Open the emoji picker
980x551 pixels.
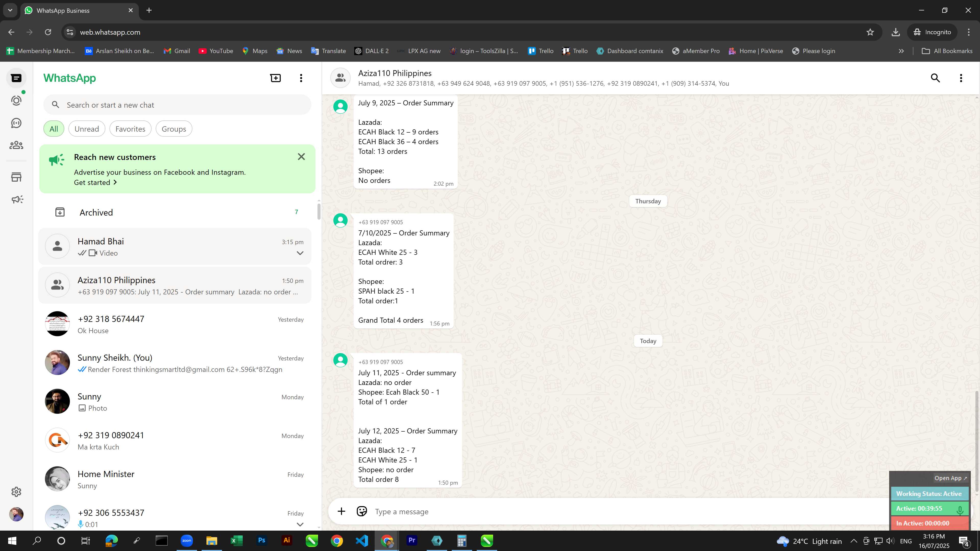click(362, 511)
